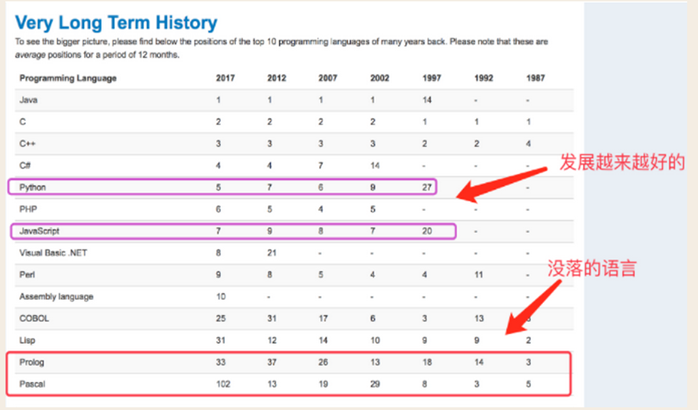Select the C# row label
698x410 pixels.
(x=24, y=165)
